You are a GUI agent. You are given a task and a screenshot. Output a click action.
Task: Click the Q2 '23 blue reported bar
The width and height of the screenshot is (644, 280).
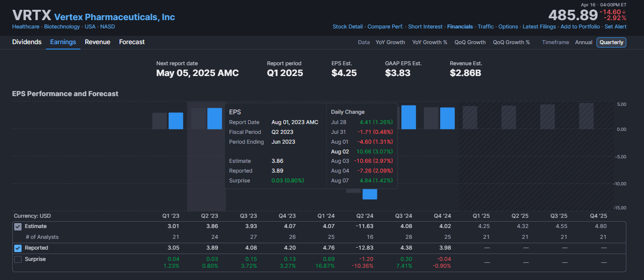click(215, 119)
